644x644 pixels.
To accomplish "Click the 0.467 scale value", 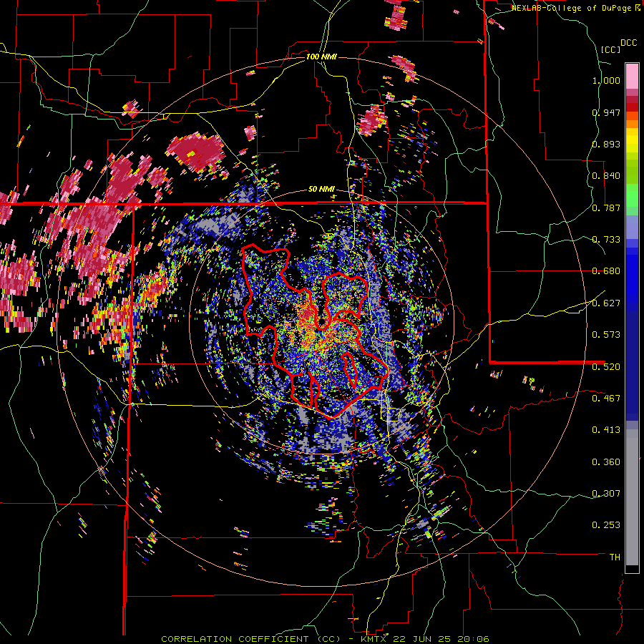I will point(606,398).
